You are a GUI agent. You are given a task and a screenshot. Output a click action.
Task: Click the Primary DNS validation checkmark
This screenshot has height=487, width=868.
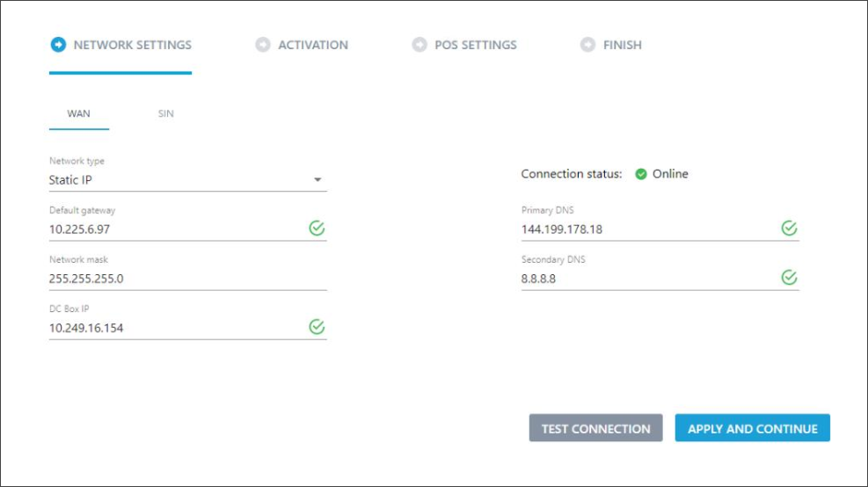click(x=790, y=228)
